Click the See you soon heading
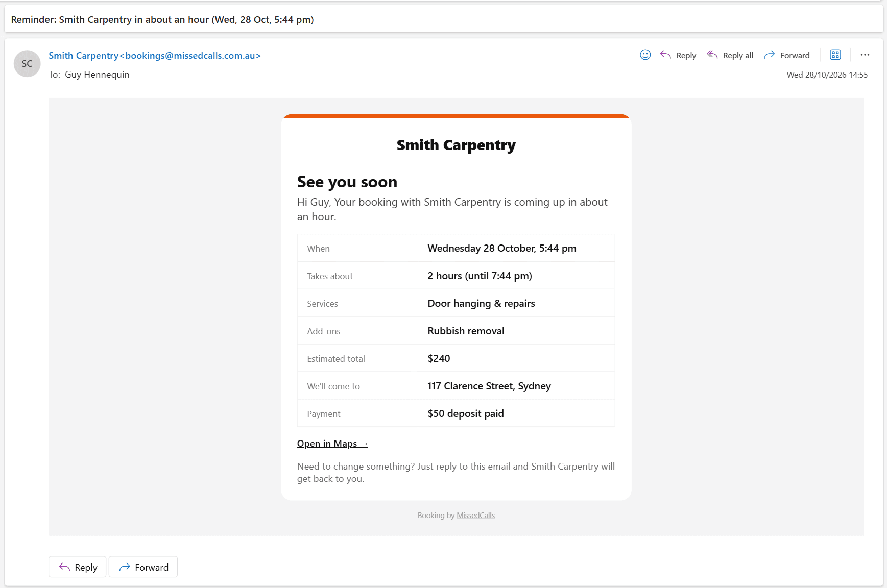 (347, 182)
